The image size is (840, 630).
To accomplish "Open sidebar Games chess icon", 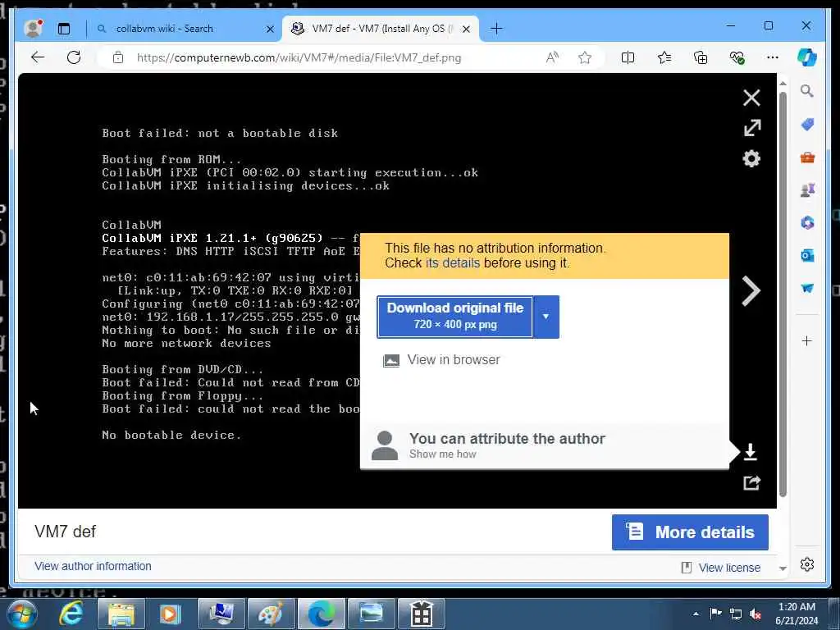I will [807, 189].
